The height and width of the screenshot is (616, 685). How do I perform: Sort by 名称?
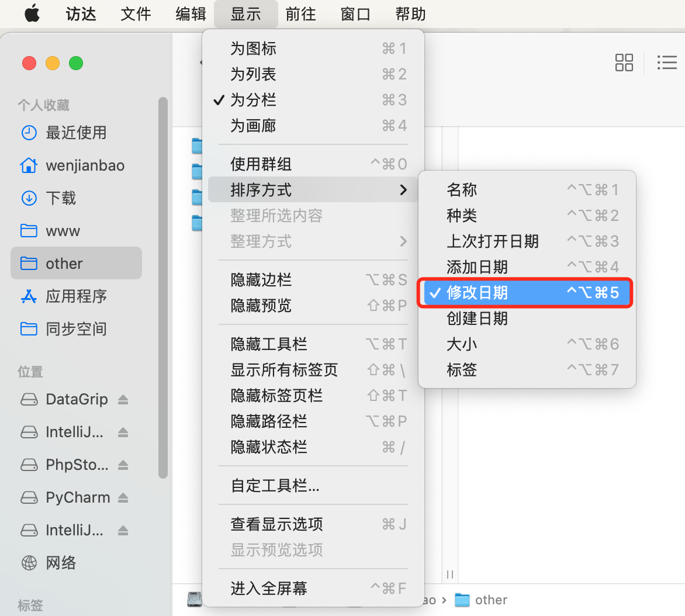(527, 189)
